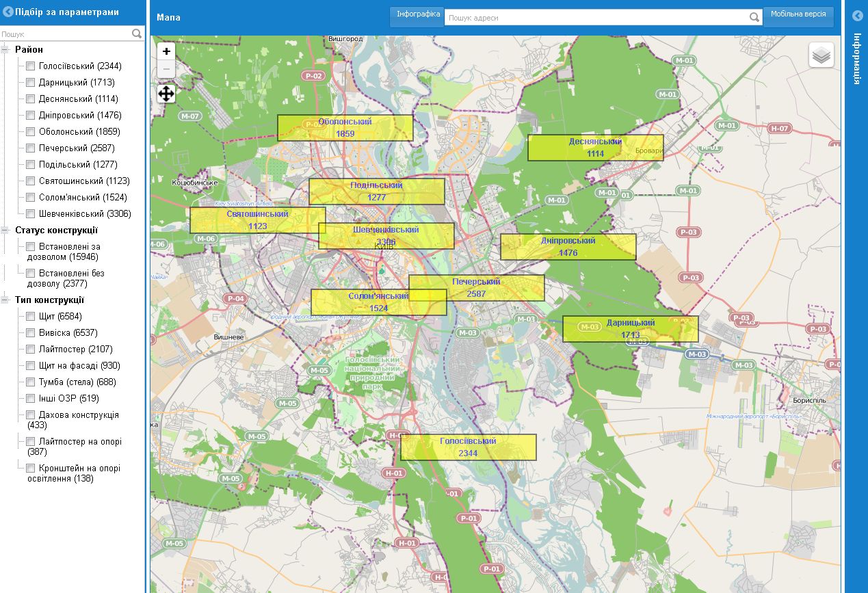The image size is (868, 593).
Task: Zoom in on the map
Action: tap(166, 51)
